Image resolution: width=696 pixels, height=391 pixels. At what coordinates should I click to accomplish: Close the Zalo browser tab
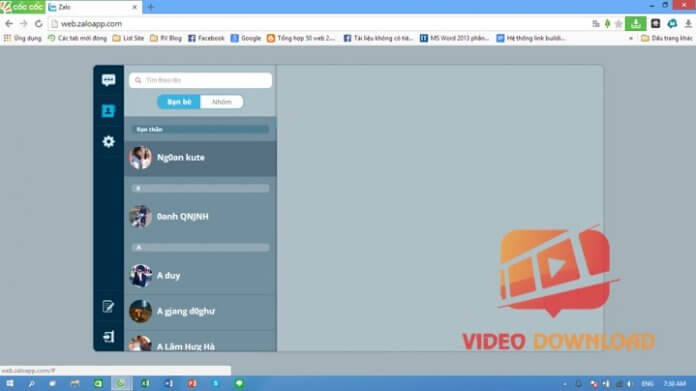(x=134, y=7)
